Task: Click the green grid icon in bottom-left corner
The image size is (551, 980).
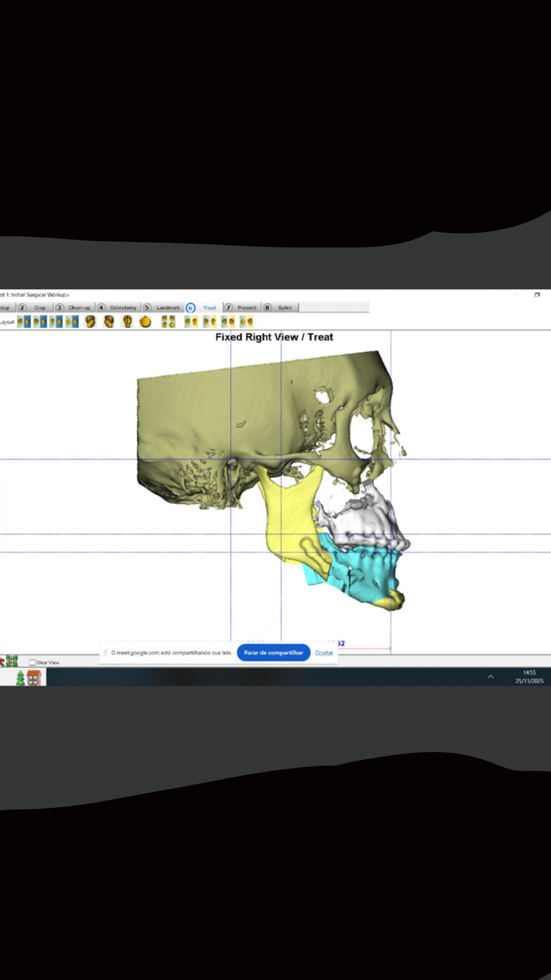Action: (12, 661)
